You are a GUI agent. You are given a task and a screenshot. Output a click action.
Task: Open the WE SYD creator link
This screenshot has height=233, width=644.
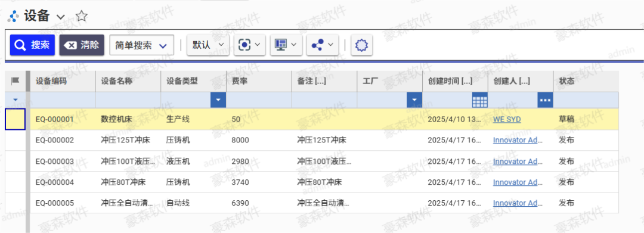tap(507, 119)
